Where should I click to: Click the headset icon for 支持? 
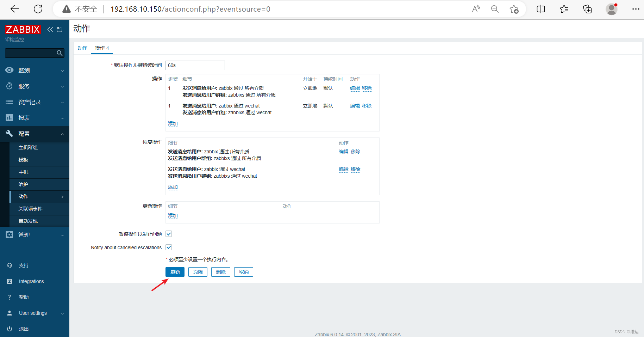(x=10, y=265)
